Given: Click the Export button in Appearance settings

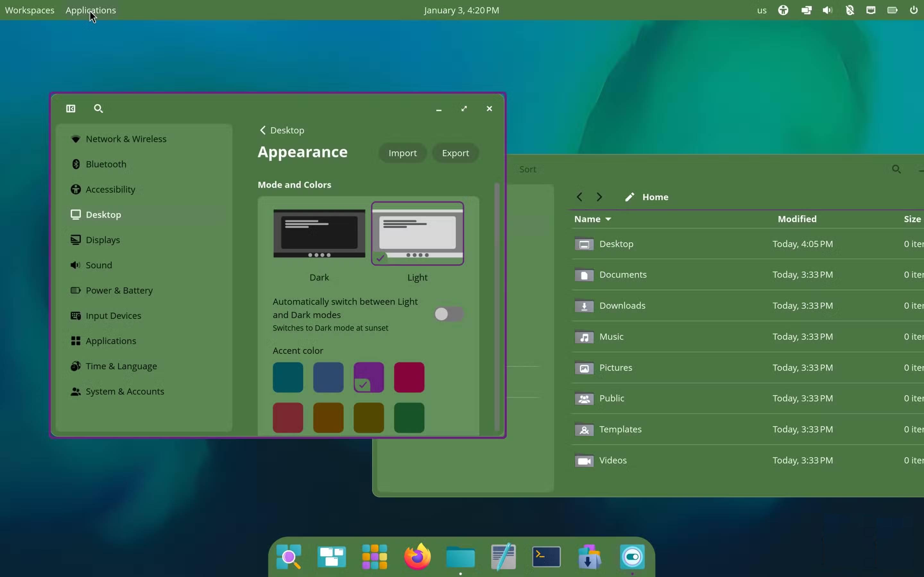Looking at the screenshot, I should [x=455, y=153].
